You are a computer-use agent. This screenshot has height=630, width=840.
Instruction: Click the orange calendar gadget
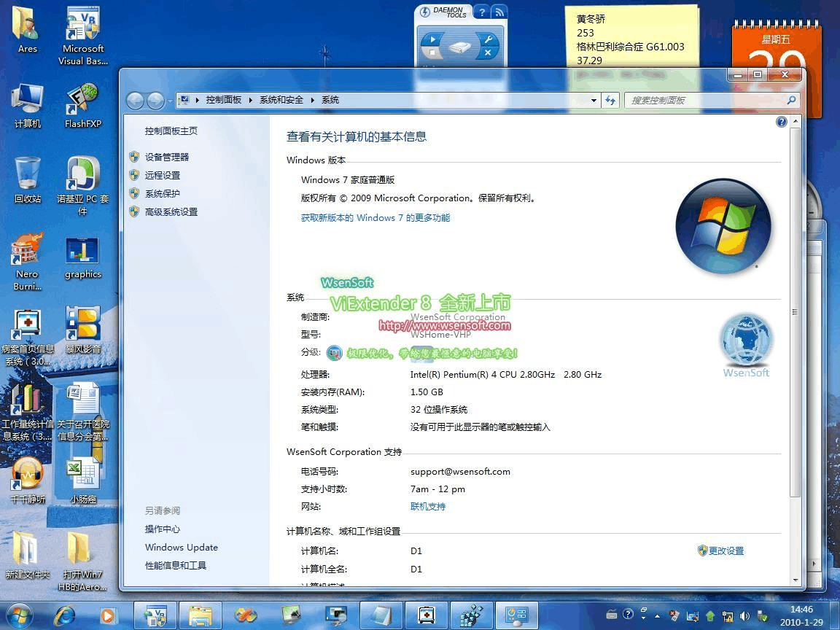(777, 44)
